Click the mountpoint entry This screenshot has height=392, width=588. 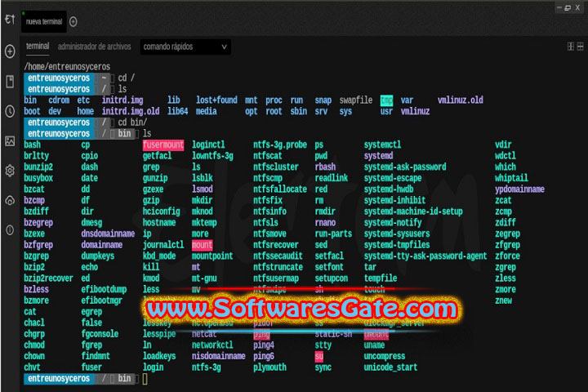click(212, 256)
